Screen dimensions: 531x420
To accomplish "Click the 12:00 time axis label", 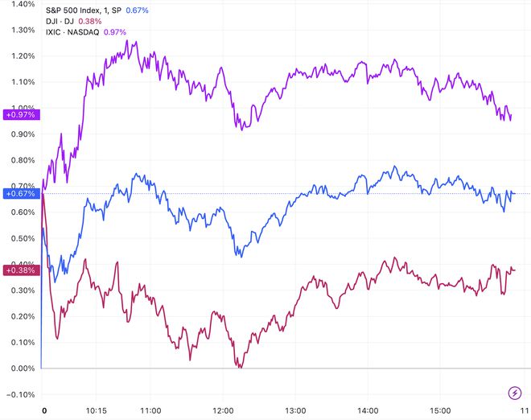I will click(223, 411).
